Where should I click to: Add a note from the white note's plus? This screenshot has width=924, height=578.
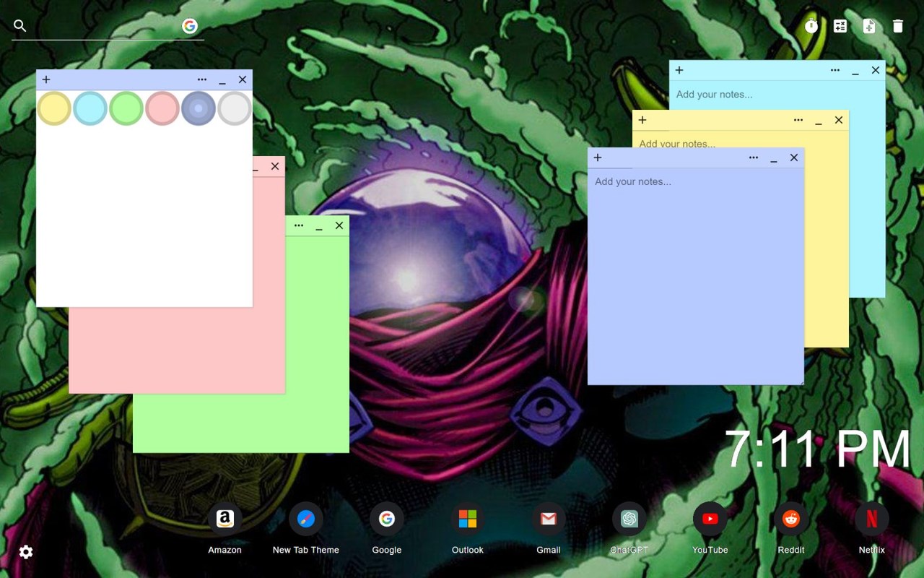coord(46,79)
